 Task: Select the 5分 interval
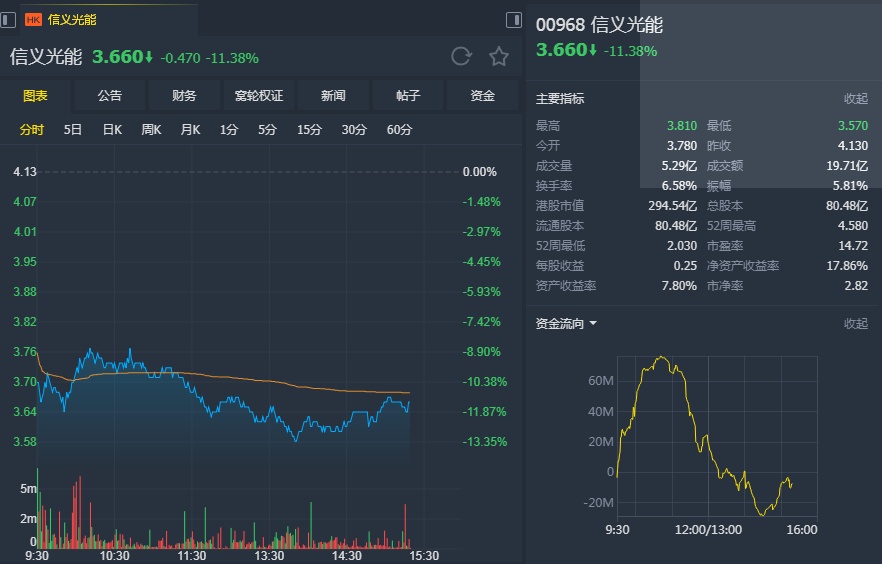point(267,130)
